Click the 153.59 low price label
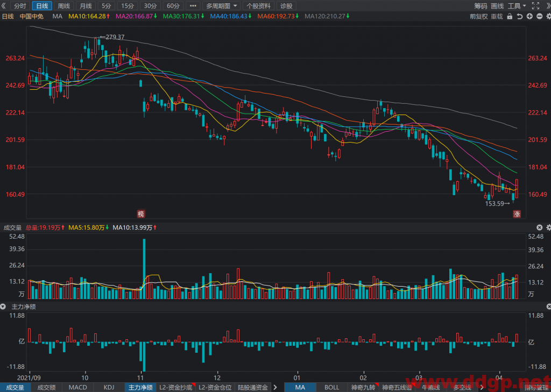The width and height of the screenshot is (551, 392). coord(495,203)
